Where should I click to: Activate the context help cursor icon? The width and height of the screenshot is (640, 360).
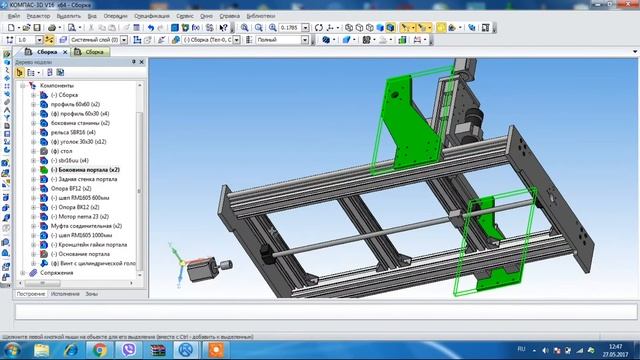223,28
